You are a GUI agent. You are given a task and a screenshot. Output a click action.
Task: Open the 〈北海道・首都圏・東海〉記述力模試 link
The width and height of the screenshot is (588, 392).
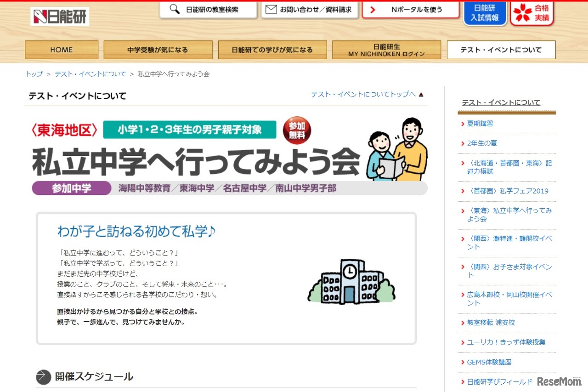(x=509, y=167)
